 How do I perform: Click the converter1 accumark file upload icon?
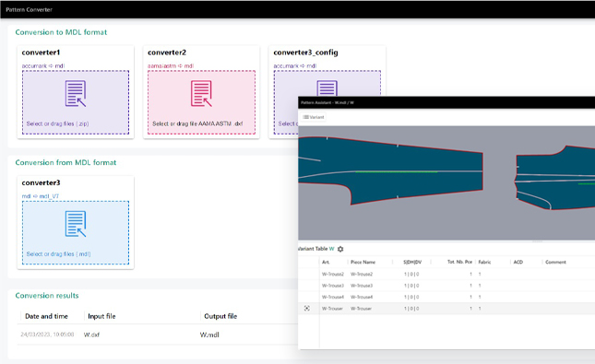tap(76, 93)
